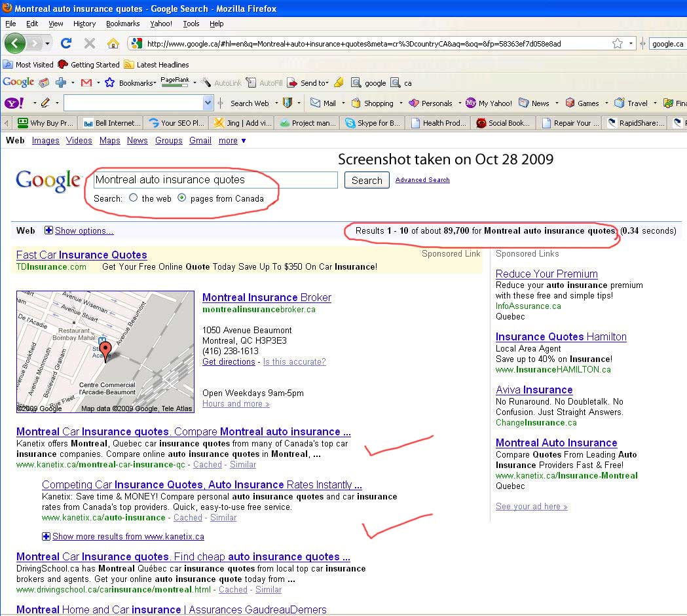This screenshot has height=616, width=687.
Task: Switch to the 'Skype for B...' tab
Action: click(372, 123)
